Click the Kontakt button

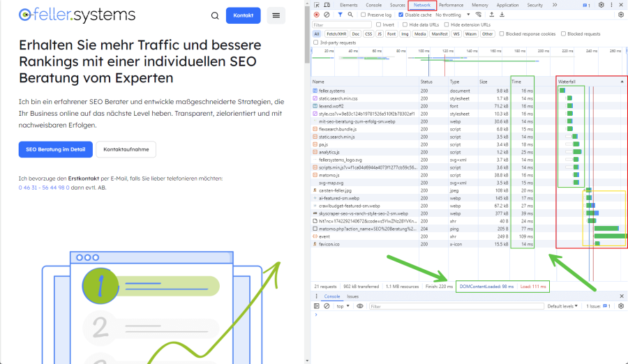pos(243,15)
